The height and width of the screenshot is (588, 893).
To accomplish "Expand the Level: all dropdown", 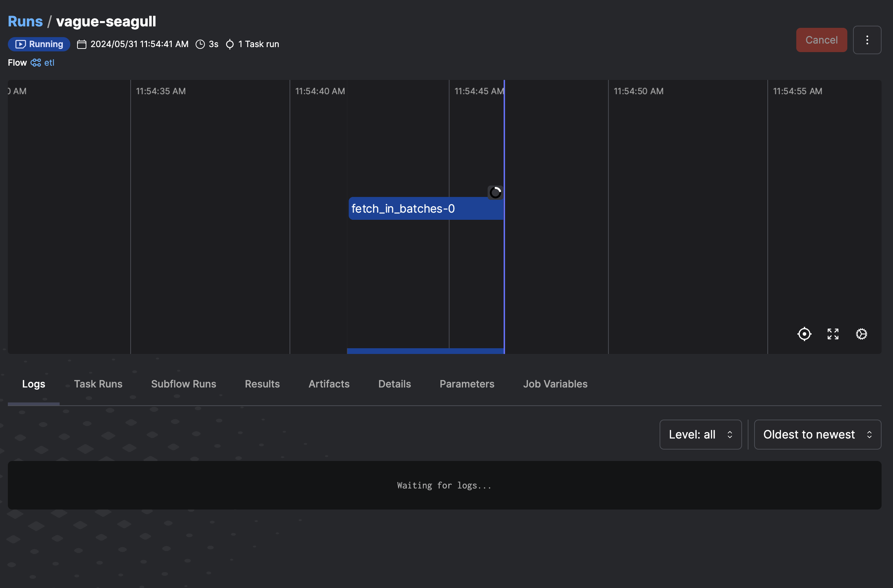I will tap(700, 434).
